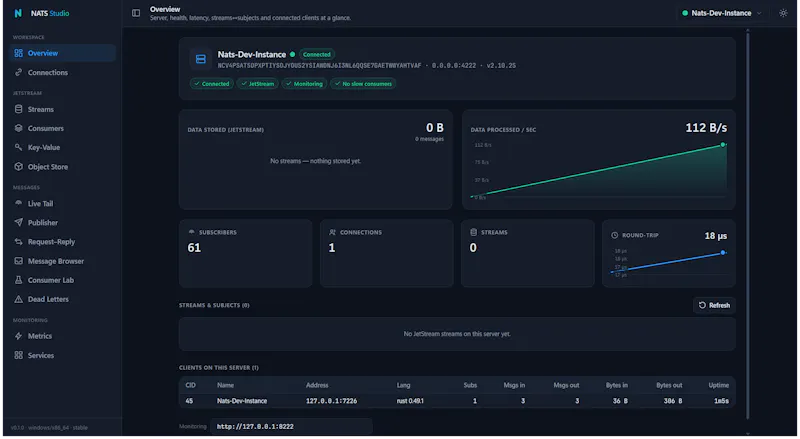Click the Monitoring check chip

[304, 84]
